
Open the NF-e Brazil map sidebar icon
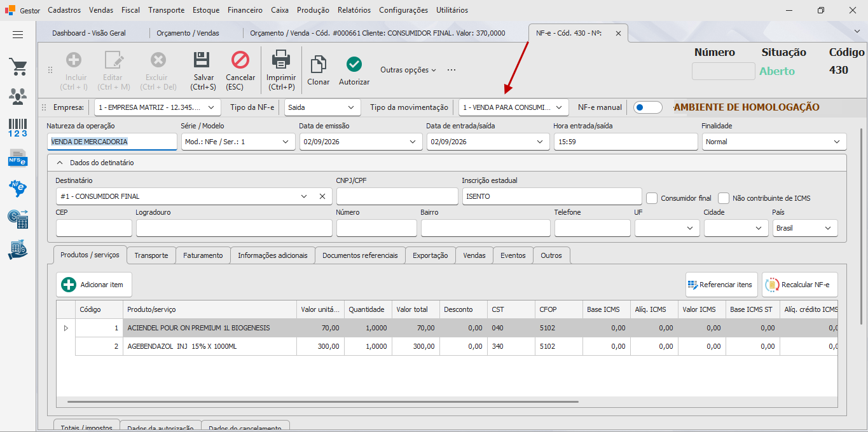pos(18,188)
